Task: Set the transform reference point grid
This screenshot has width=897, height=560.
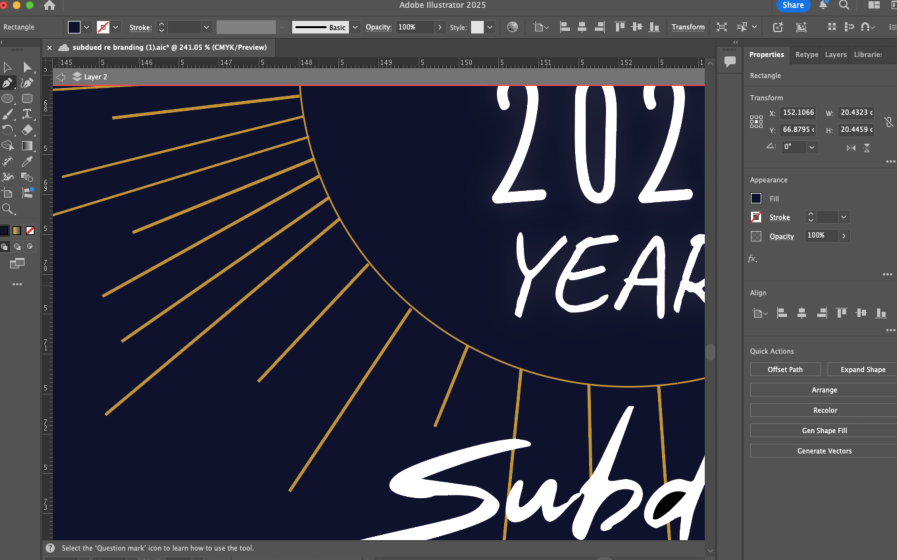Action: pos(756,121)
